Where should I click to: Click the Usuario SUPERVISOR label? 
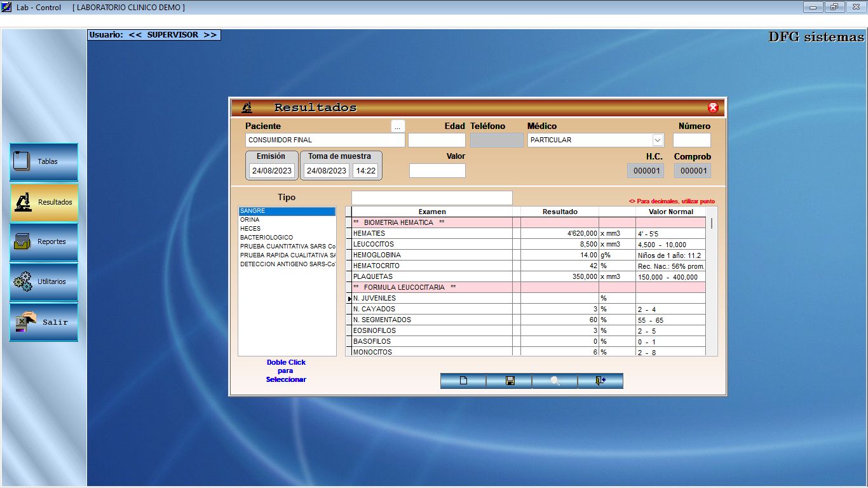click(x=154, y=35)
